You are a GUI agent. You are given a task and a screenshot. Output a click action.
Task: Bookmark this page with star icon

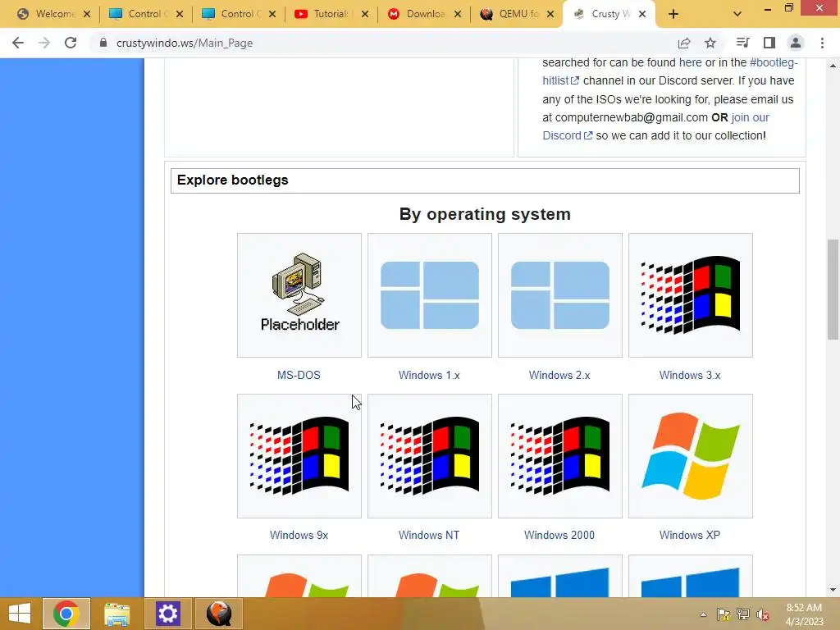(710, 43)
